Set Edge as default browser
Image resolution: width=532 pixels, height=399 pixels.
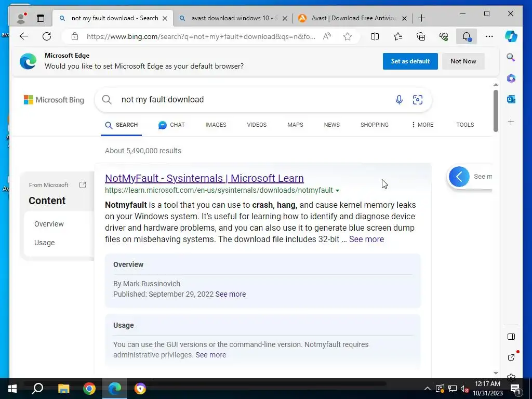[410, 61]
